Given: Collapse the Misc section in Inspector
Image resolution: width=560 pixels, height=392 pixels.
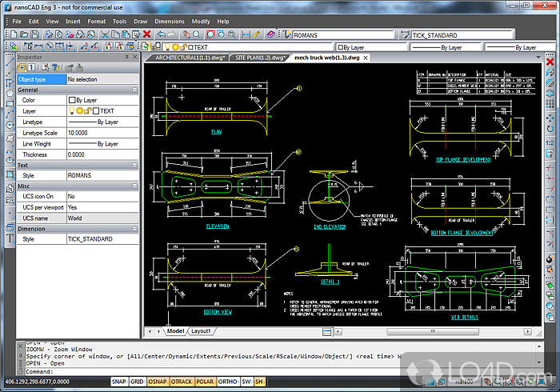Looking at the screenshot, I should pos(134,186).
